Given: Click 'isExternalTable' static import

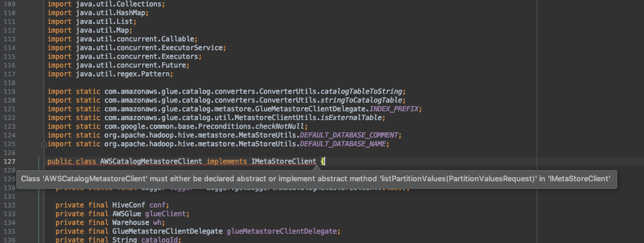Looking at the screenshot, I should pos(351,117).
